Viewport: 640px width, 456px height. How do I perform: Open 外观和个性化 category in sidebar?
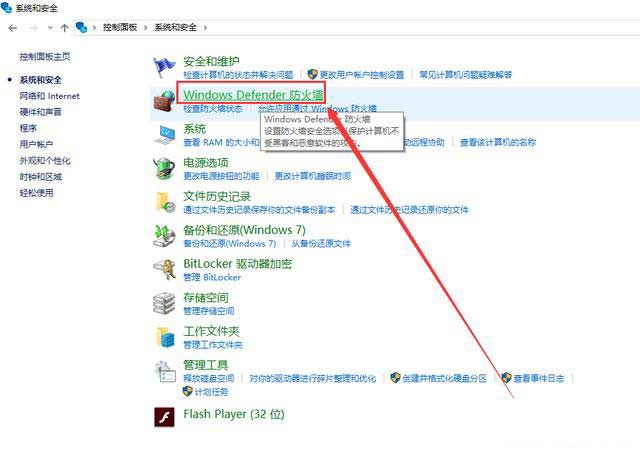45,160
